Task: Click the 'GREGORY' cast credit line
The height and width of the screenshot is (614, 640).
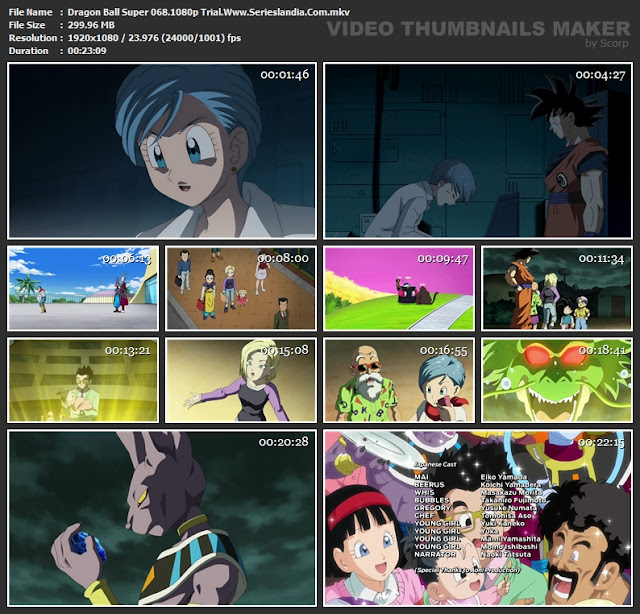Action: coord(432,508)
